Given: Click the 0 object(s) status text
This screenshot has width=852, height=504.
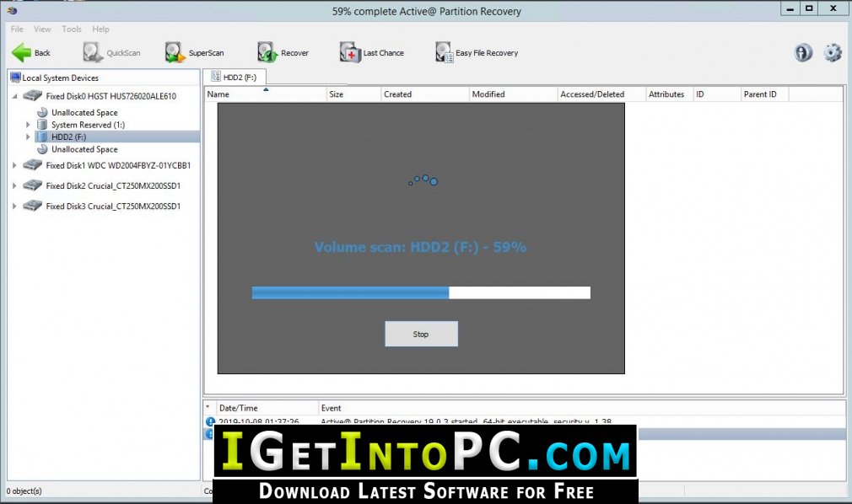Looking at the screenshot, I should tap(24, 491).
